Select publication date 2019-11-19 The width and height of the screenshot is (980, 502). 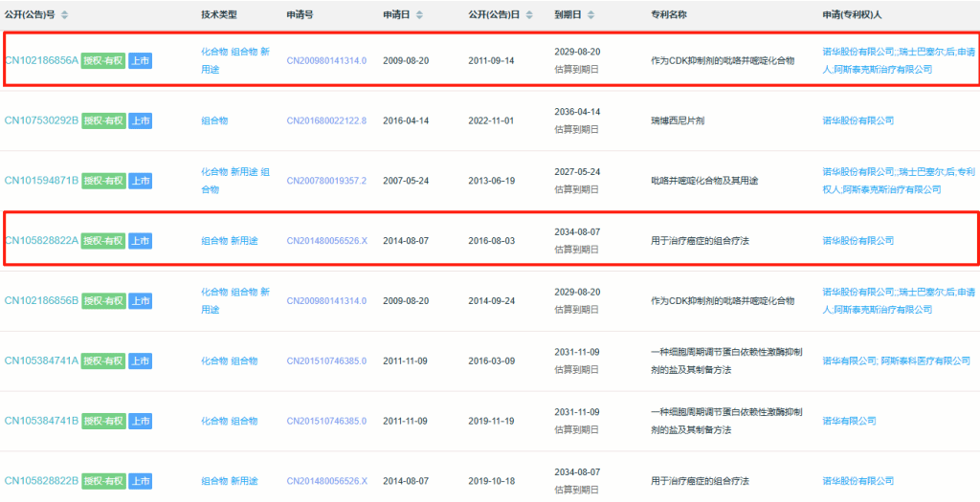click(x=491, y=420)
